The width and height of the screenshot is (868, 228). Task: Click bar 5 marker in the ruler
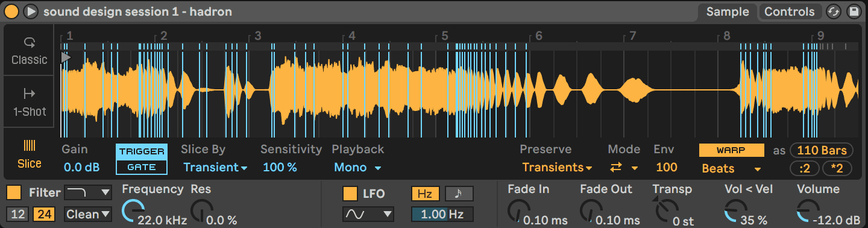tap(445, 36)
